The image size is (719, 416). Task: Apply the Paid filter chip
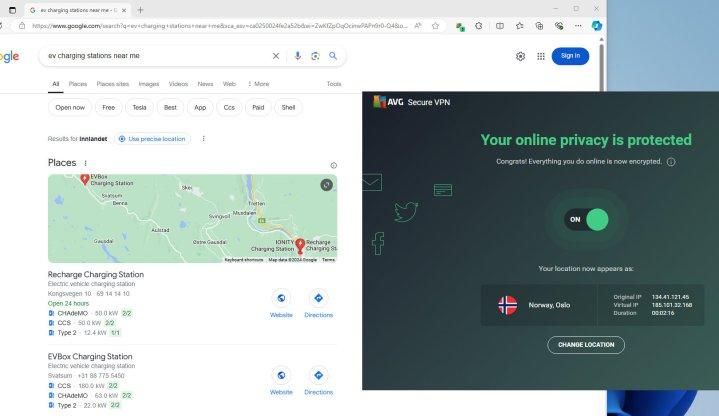click(258, 107)
